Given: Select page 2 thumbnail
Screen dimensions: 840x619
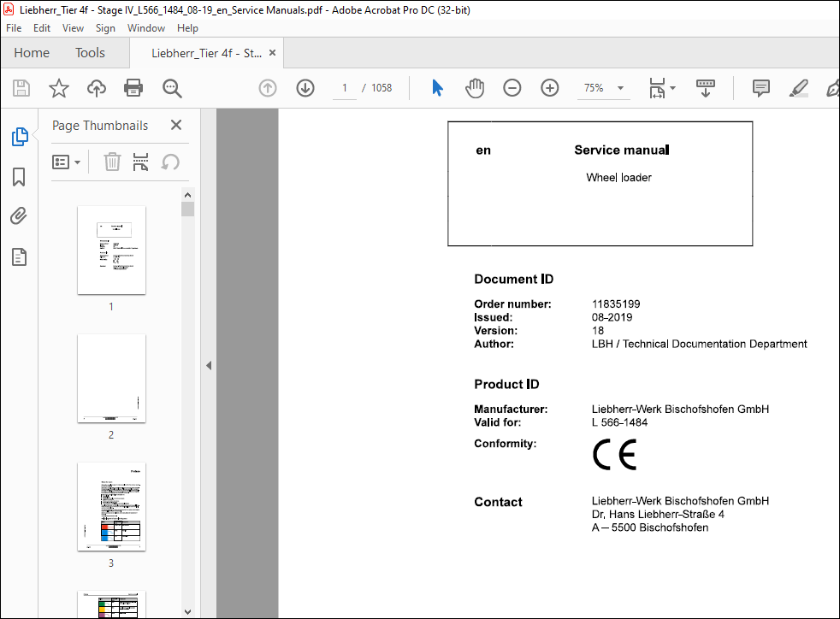Looking at the screenshot, I should tap(111, 379).
